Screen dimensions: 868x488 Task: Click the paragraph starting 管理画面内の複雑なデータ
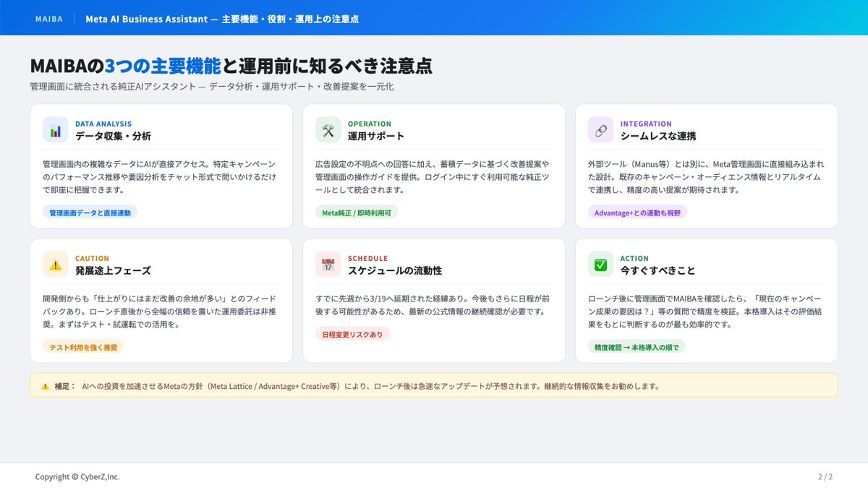[159, 177]
